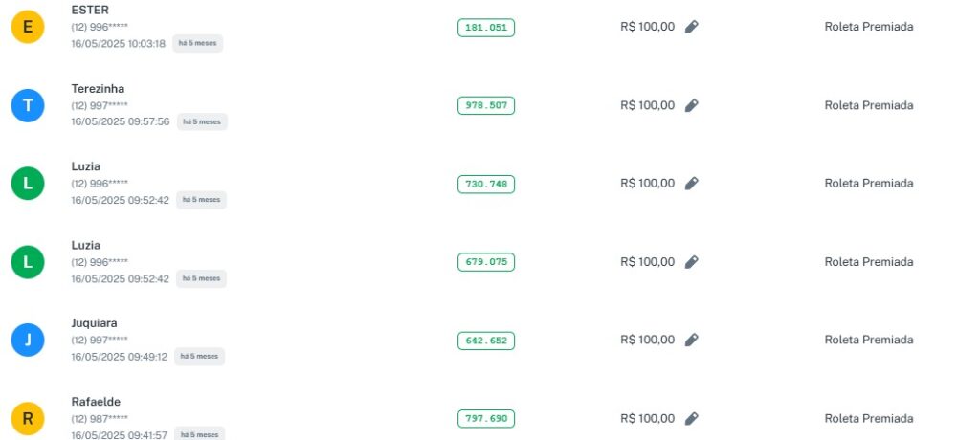Click the ticket number badge 181.051
The image size is (980, 440).
(485, 28)
